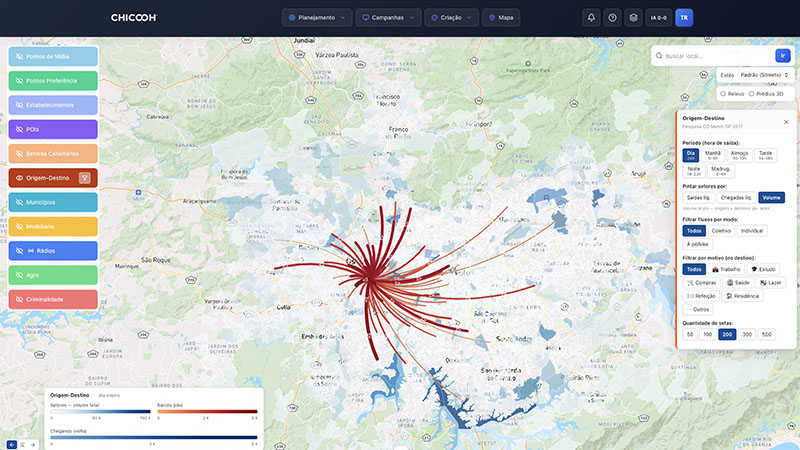Open the help question-mark icon

[x=612, y=17]
